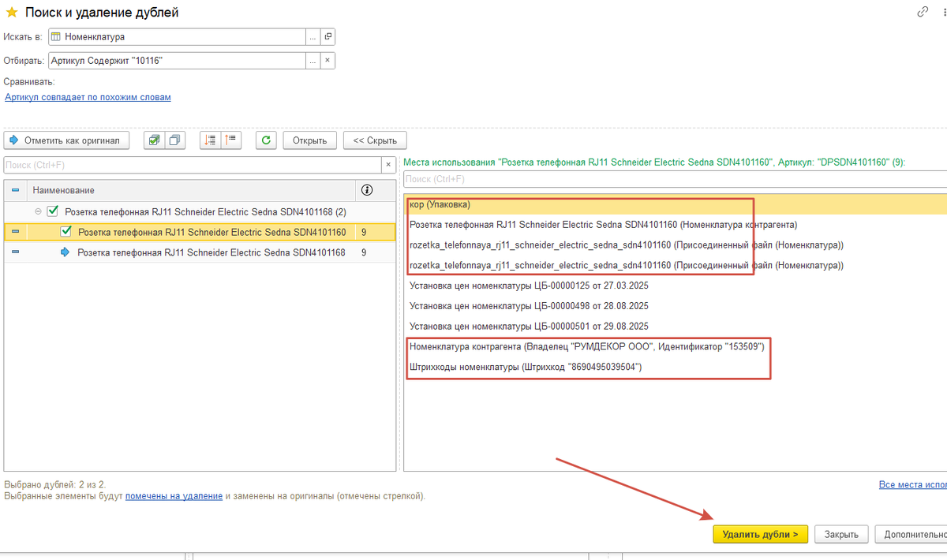Clear the left list search field

point(388,165)
